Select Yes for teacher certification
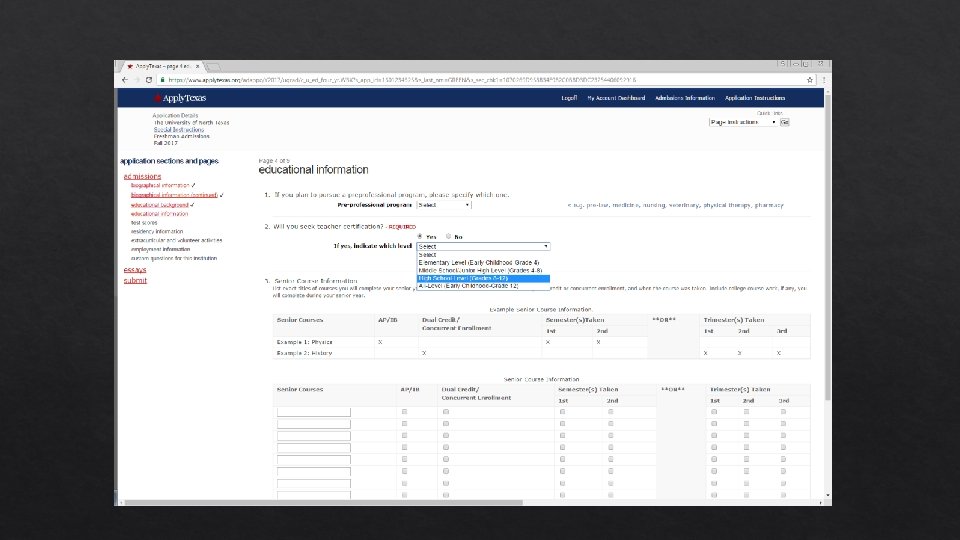Image resolution: width=960 pixels, height=540 pixels. pyautogui.click(x=420, y=236)
